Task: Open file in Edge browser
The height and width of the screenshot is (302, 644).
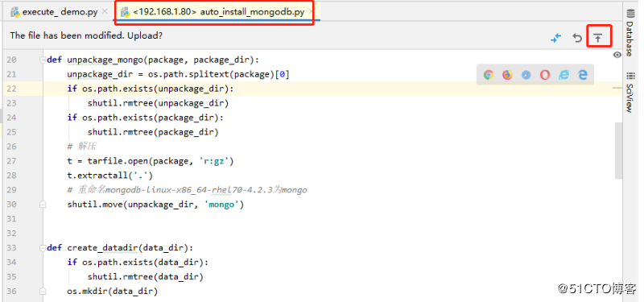Action: (x=582, y=75)
